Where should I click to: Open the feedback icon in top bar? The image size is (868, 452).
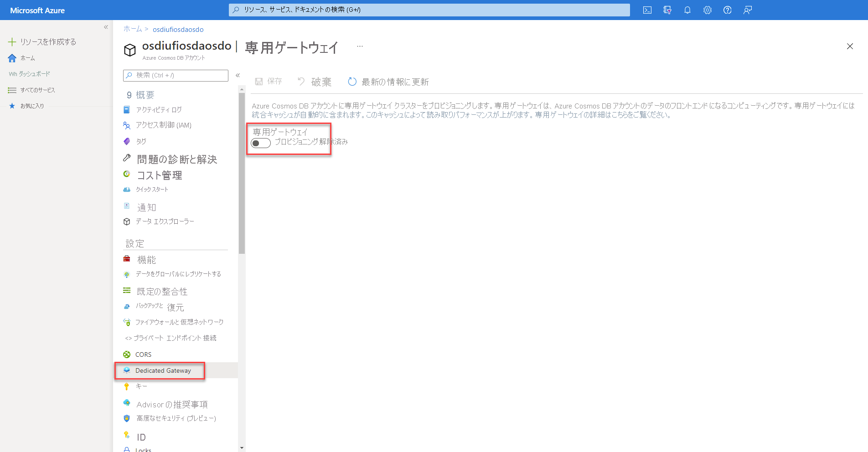748,10
